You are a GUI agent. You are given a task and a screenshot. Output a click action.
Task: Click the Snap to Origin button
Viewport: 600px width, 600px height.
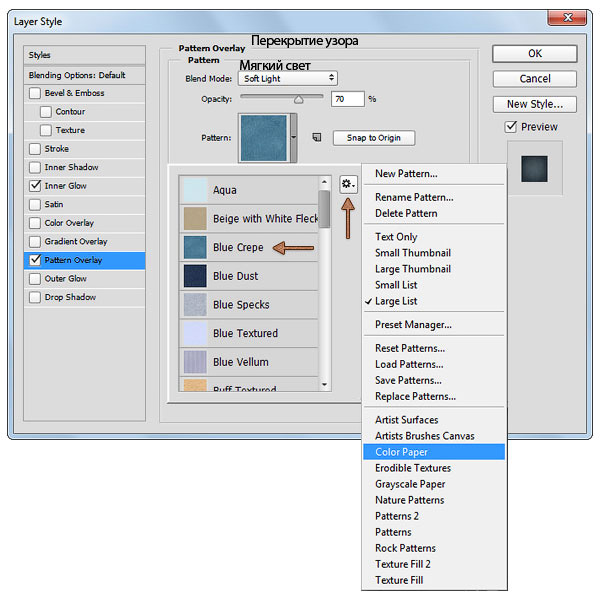coord(374,138)
